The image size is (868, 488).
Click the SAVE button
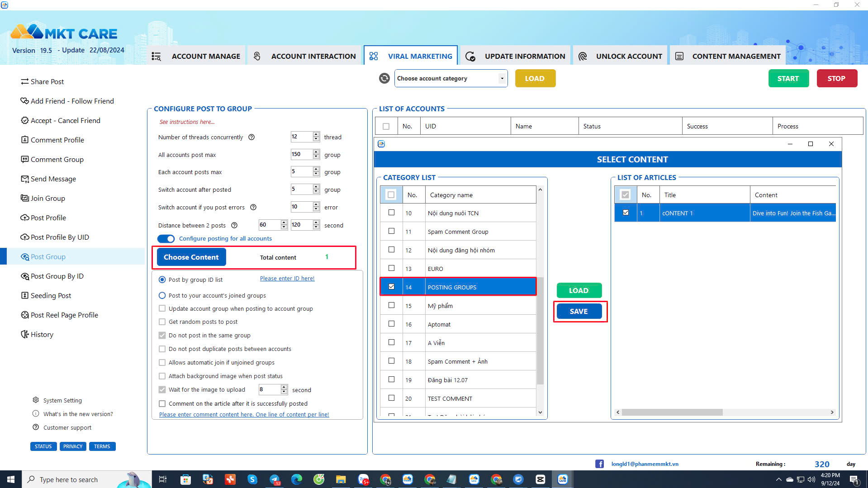[x=579, y=311]
